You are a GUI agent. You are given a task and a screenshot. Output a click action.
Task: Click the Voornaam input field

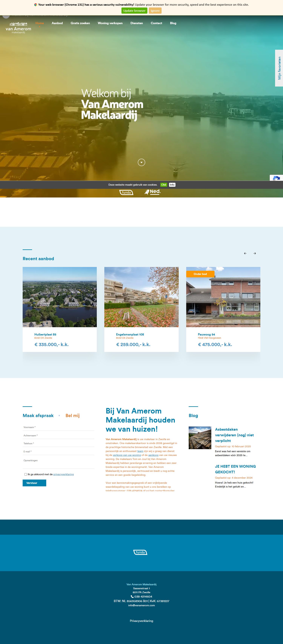(x=58, y=427)
